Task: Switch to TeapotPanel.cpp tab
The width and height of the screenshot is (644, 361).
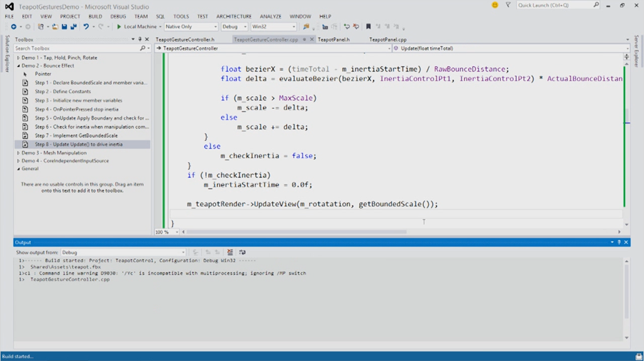Action: pos(387,40)
